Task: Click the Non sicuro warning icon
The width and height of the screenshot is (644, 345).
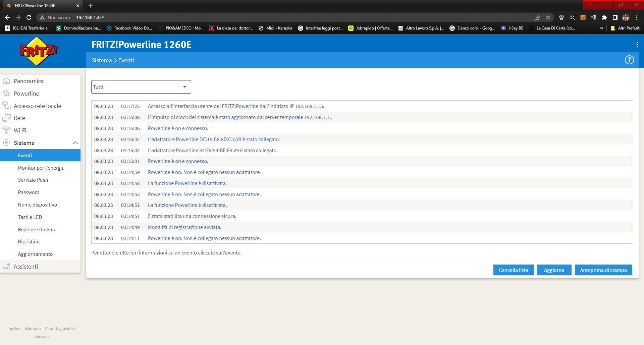Action: (42, 17)
